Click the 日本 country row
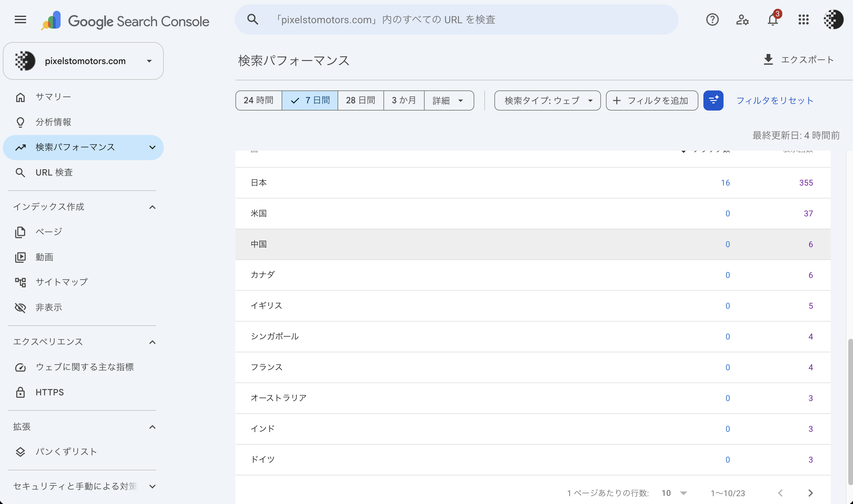Viewport: 853px width, 504px height. coord(532,183)
